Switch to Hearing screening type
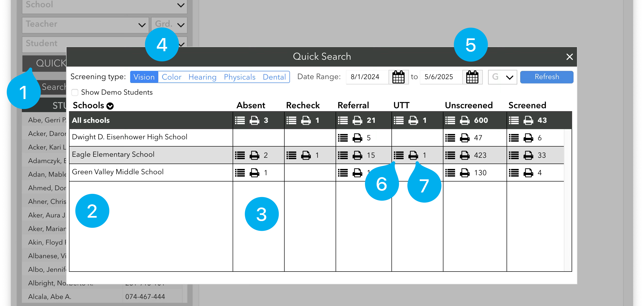Screen dimensions: 644x306 202,77
